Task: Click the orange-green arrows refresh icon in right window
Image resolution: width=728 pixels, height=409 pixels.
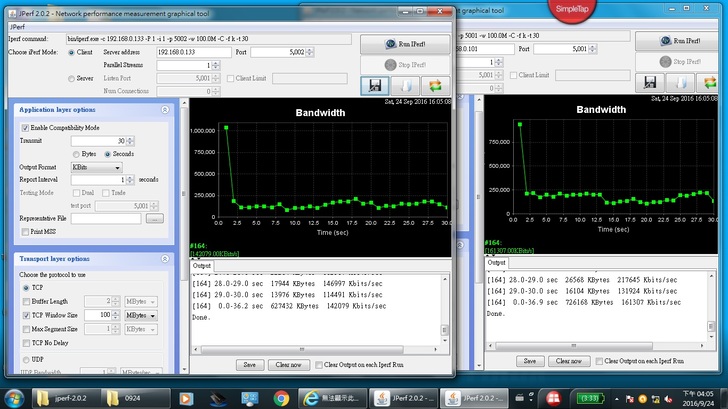Action: click(709, 82)
